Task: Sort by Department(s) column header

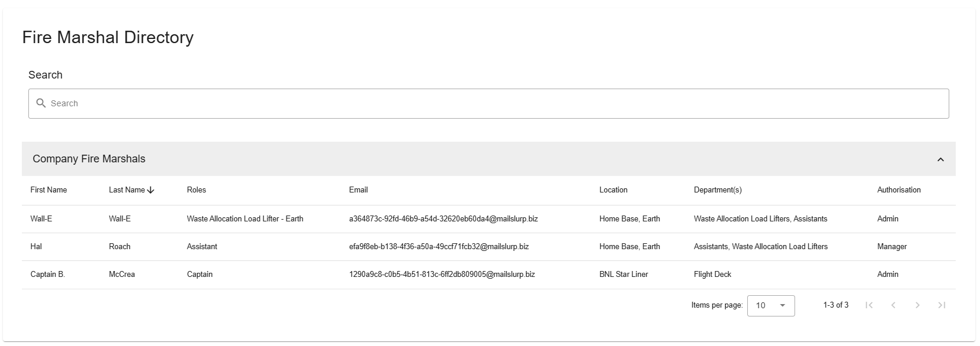Action: 717,190
